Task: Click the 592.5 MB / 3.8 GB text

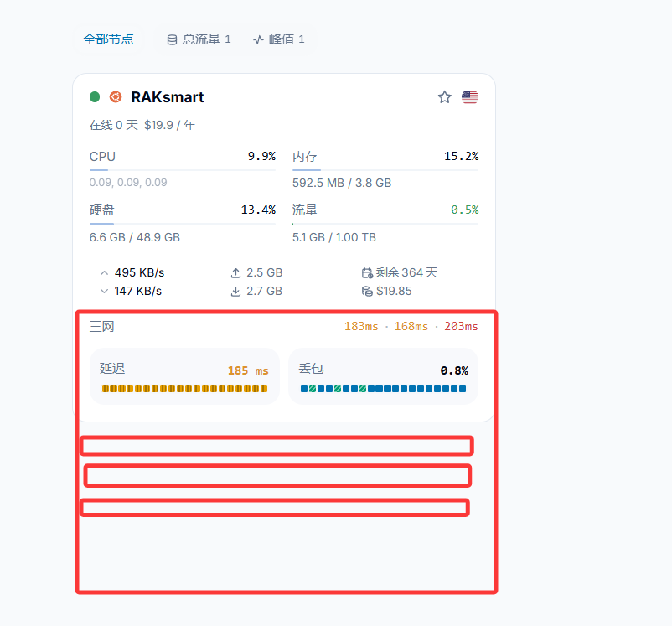Action: (x=342, y=183)
